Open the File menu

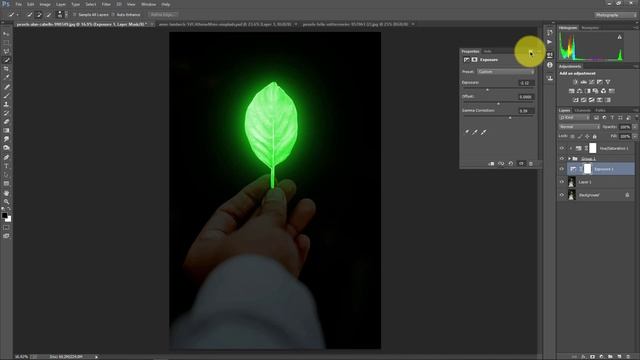[18, 4]
